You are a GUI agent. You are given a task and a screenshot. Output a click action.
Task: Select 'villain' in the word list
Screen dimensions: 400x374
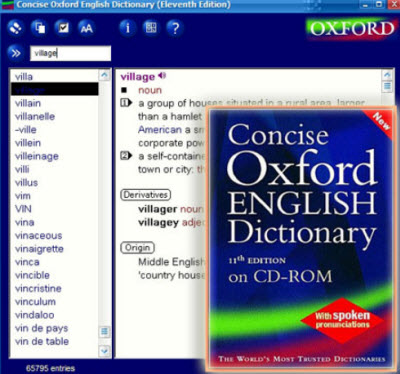click(28, 103)
